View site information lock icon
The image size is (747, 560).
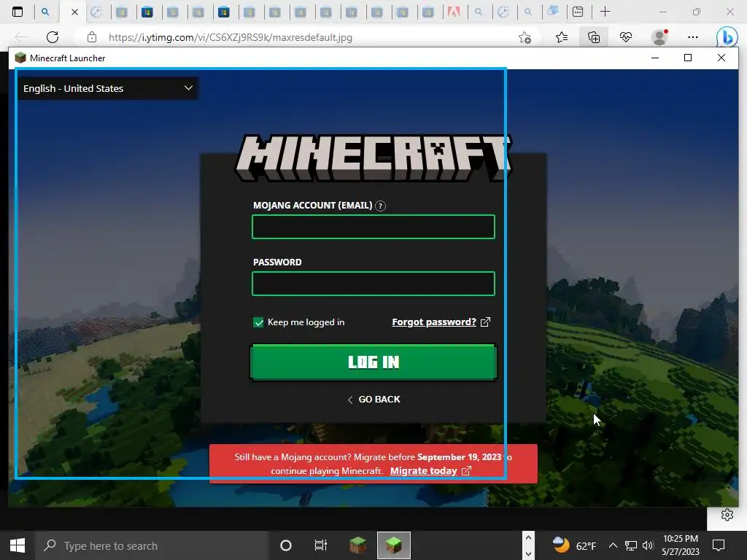(x=92, y=37)
